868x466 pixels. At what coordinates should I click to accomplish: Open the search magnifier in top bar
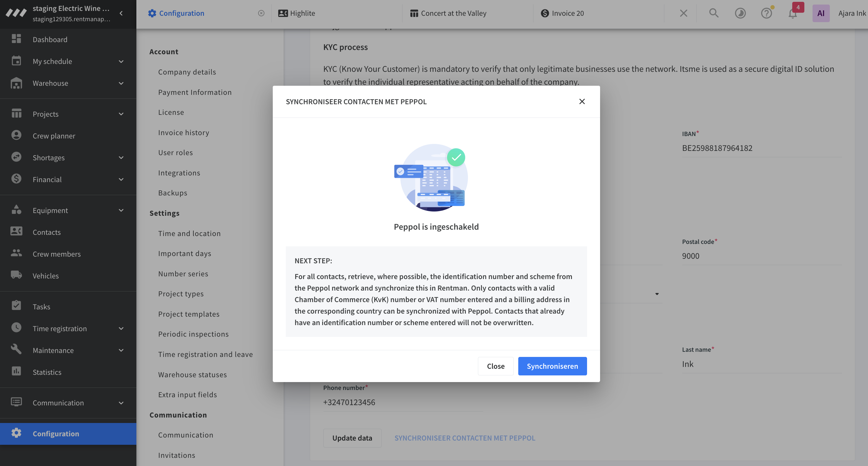coord(714,13)
